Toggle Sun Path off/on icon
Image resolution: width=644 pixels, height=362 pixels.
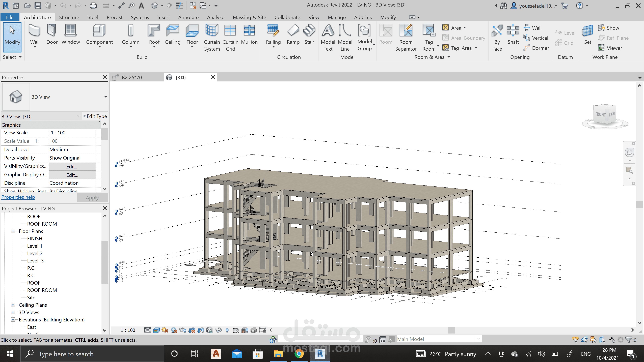pyautogui.click(x=165, y=330)
